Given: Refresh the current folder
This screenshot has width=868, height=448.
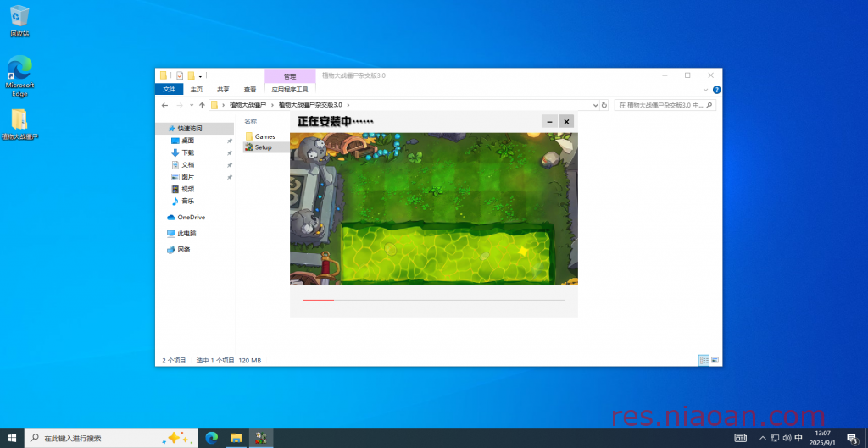Looking at the screenshot, I should 604,105.
